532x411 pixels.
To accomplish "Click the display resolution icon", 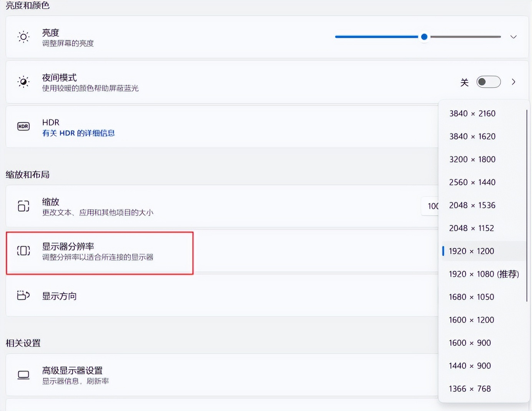I will (x=23, y=251).
